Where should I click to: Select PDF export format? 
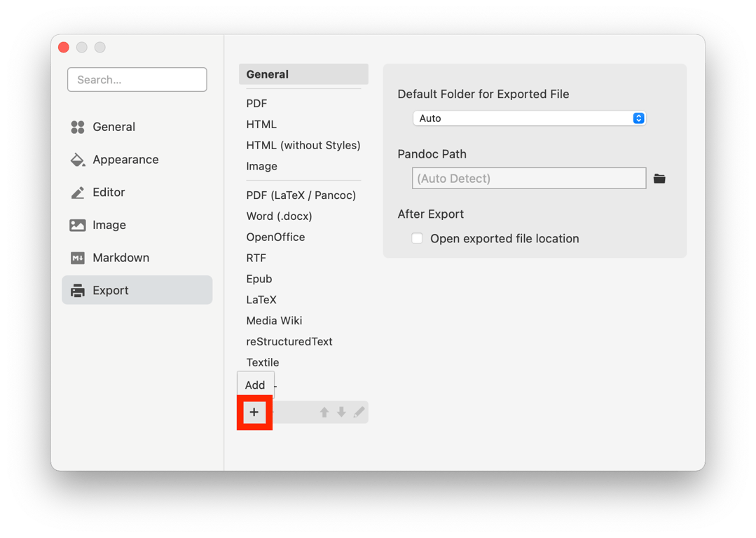256,103
